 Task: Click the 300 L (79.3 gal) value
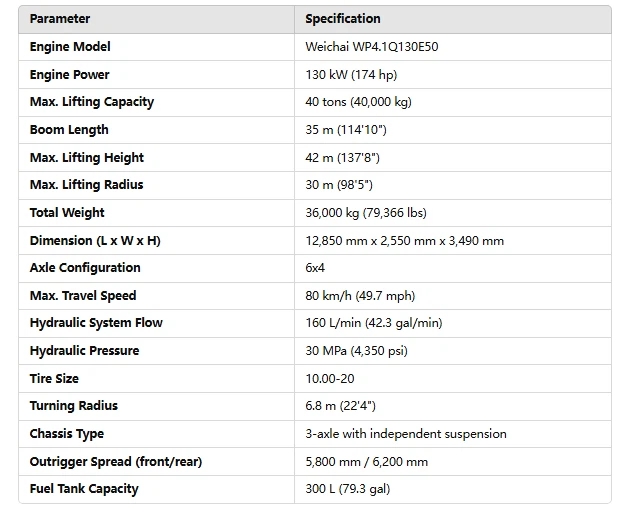(x=348, y=489)
